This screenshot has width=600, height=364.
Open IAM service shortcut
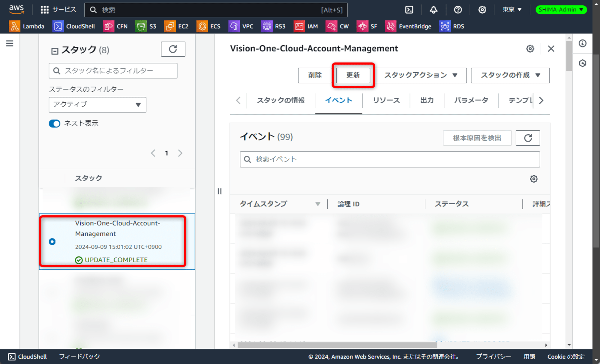[306, 26]
